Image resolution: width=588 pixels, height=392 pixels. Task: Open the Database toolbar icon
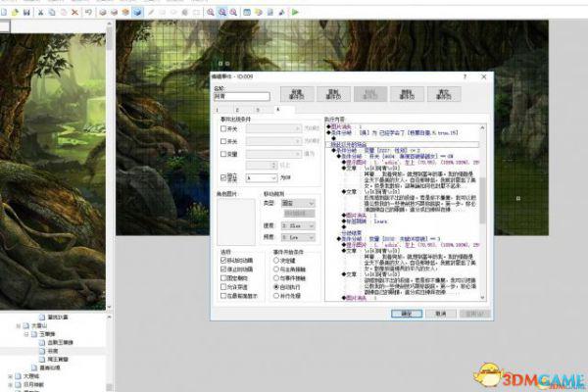click(x=247, y=13)
